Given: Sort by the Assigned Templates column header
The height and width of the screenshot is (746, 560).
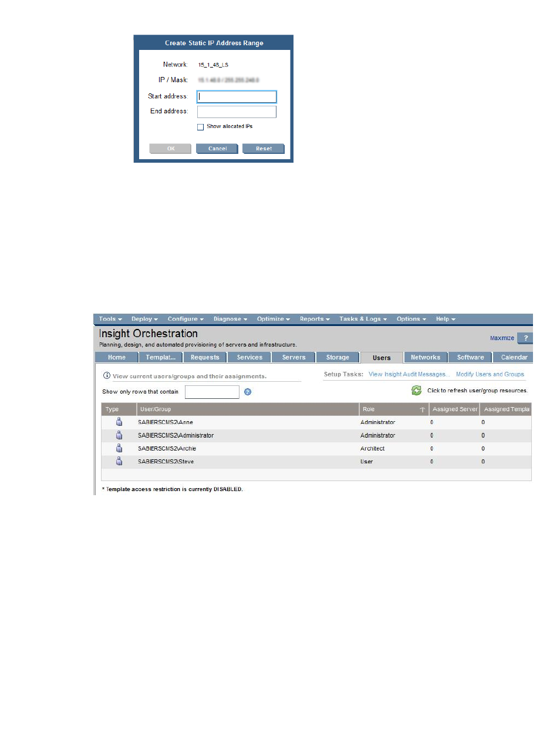Looking at the screenshot, I should [506, 409].
